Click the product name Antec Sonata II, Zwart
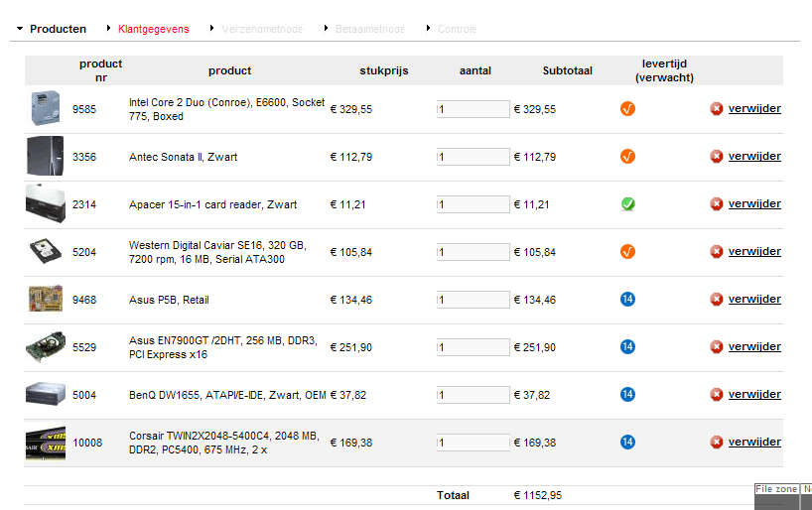Viewport: 812px width, 510px height. (x=183, y=157)
